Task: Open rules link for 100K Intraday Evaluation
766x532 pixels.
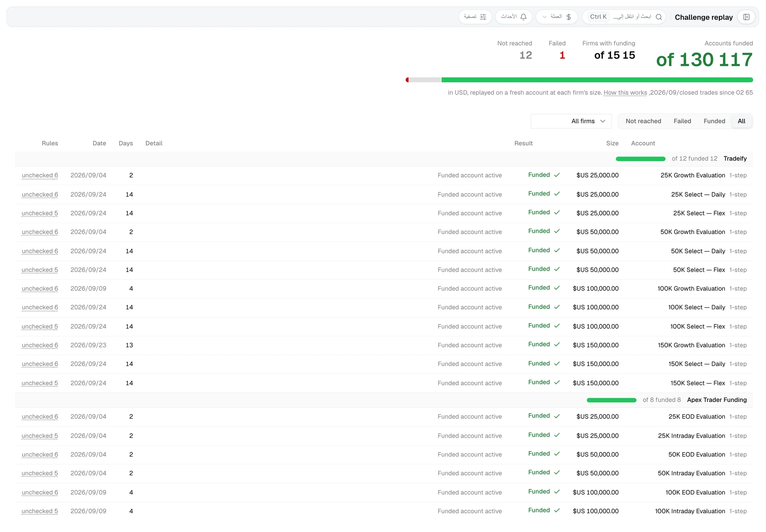Action: pos(40,511)
